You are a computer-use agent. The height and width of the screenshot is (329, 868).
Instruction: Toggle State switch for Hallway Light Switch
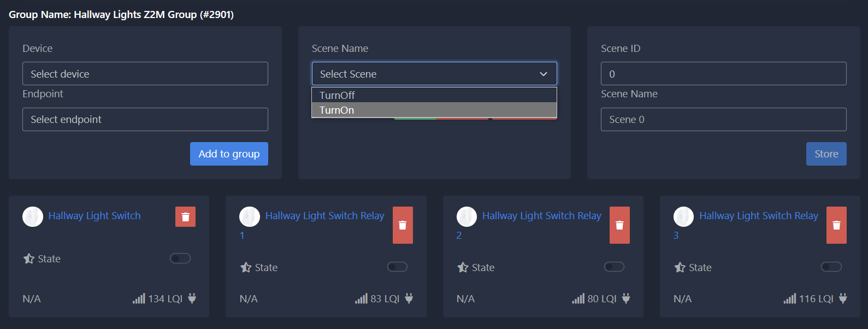(180, 258)
